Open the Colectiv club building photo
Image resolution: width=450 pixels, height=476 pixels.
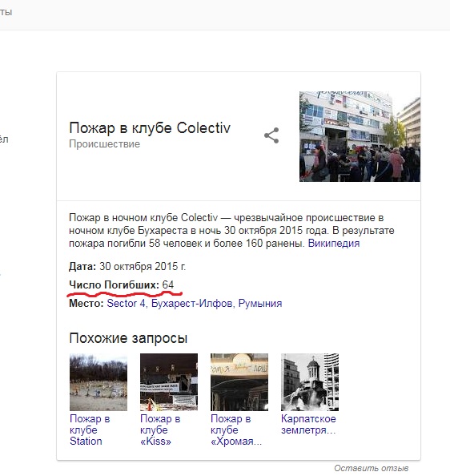click(360, 136)
